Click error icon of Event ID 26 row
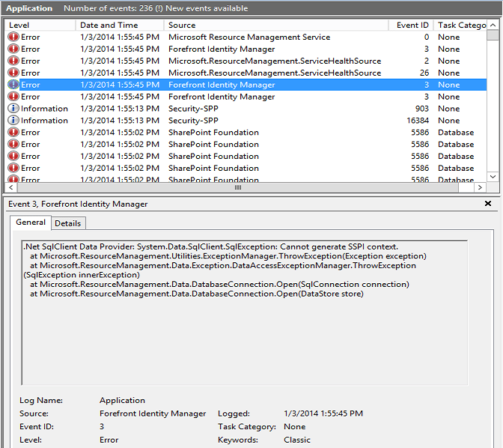The width and height of the screenshot is (503, 448). click(x=13, y=73)
